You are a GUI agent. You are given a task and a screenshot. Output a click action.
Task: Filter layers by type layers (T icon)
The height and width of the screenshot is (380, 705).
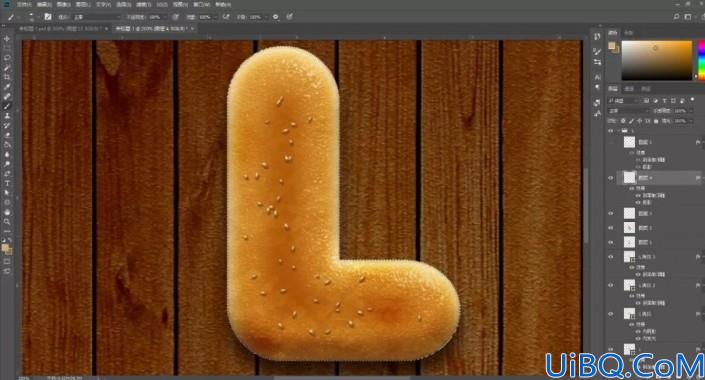664,100
